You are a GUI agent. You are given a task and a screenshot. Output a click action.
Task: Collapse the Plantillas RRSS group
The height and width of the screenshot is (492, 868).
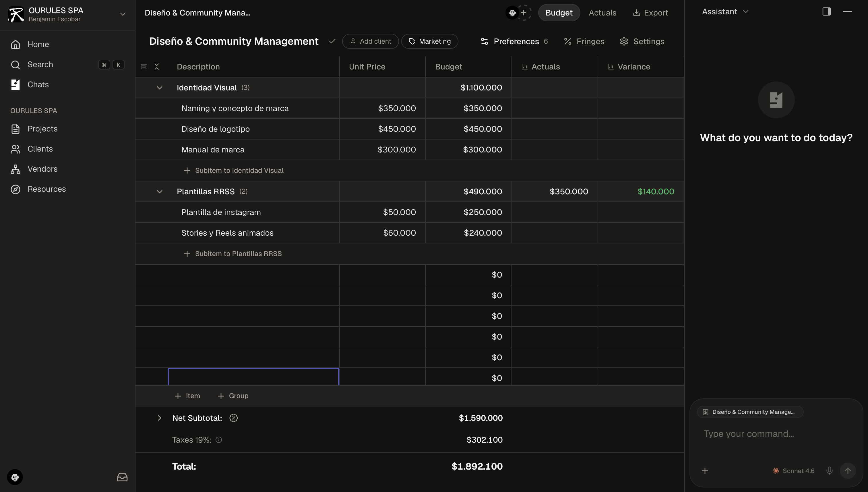tap(160, 191)
